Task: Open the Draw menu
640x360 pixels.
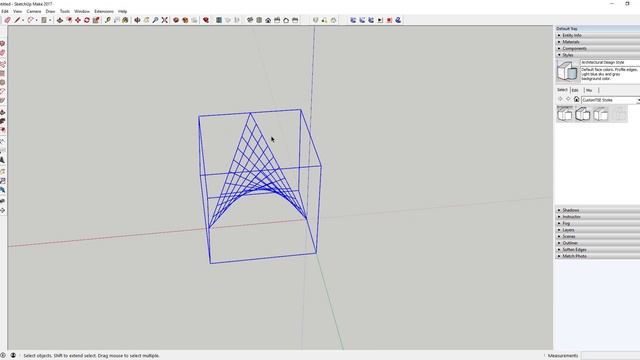Action: coord(50,11)
